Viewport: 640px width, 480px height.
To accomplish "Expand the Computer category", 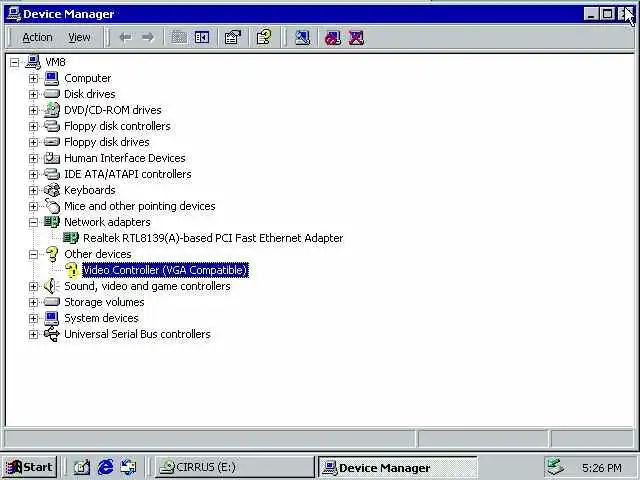I will point(33,78).
